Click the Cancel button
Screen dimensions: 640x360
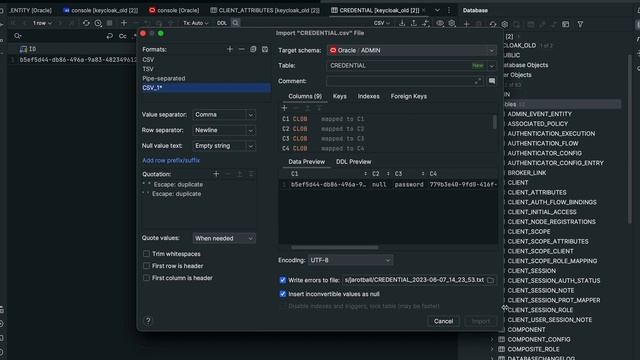(x=443, y=321)
